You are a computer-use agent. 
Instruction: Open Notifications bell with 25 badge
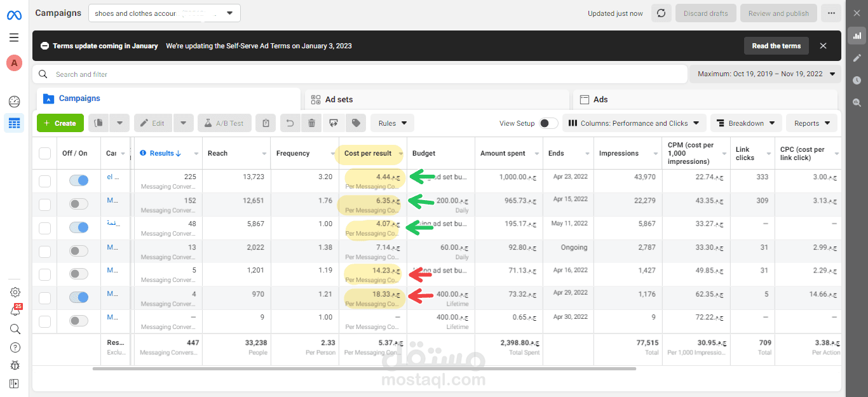[x=15, y=311]
